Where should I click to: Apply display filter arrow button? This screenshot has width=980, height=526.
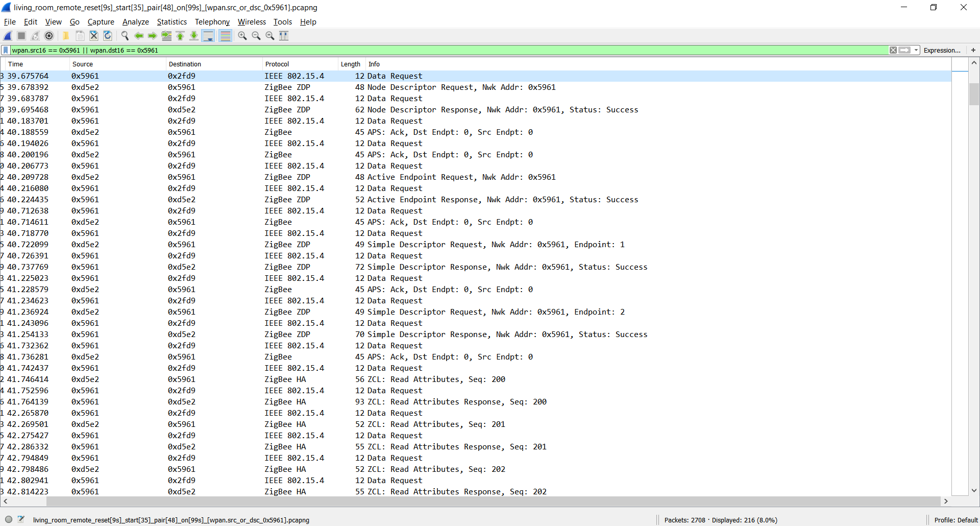[905, 50]
